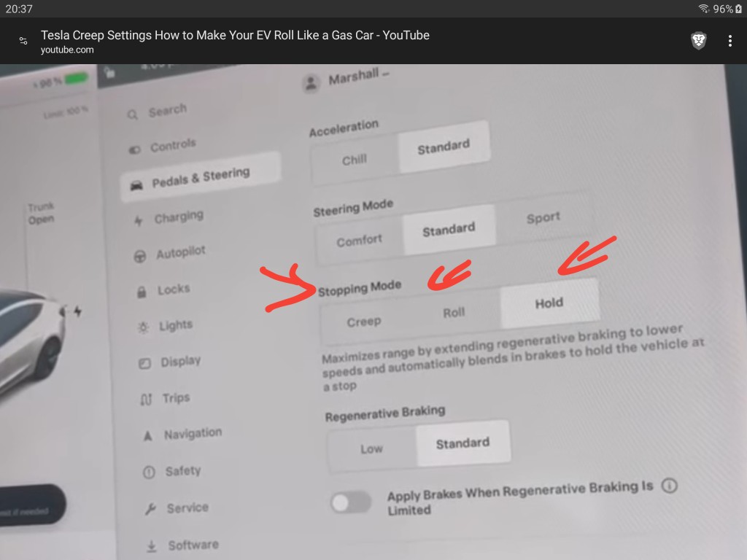The height and width of the screenshot is (560, 747).
Task: Tap the charge Limit 100% text
Action: click(66, 112)
